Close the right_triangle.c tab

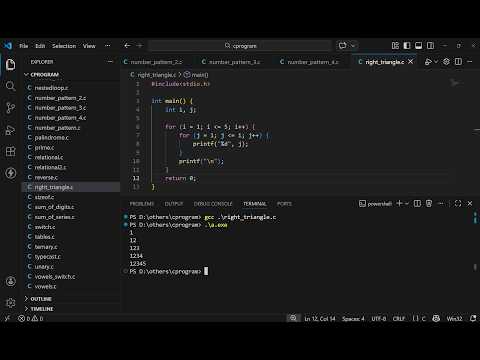411,62
